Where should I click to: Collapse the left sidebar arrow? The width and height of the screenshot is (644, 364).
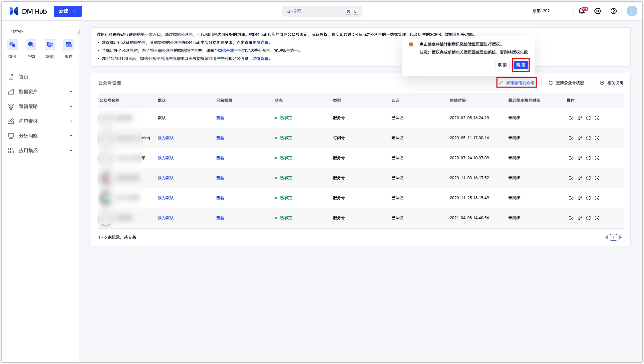(x=79, y=33)
